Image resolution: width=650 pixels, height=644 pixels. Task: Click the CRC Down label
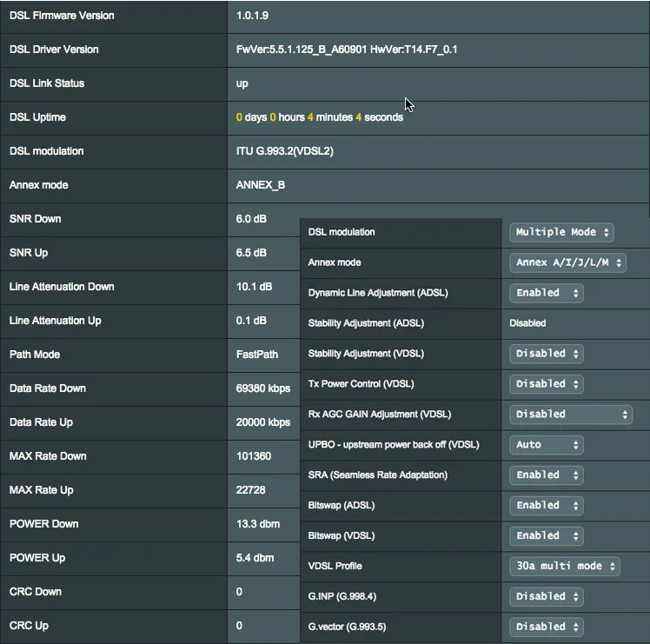36,592
